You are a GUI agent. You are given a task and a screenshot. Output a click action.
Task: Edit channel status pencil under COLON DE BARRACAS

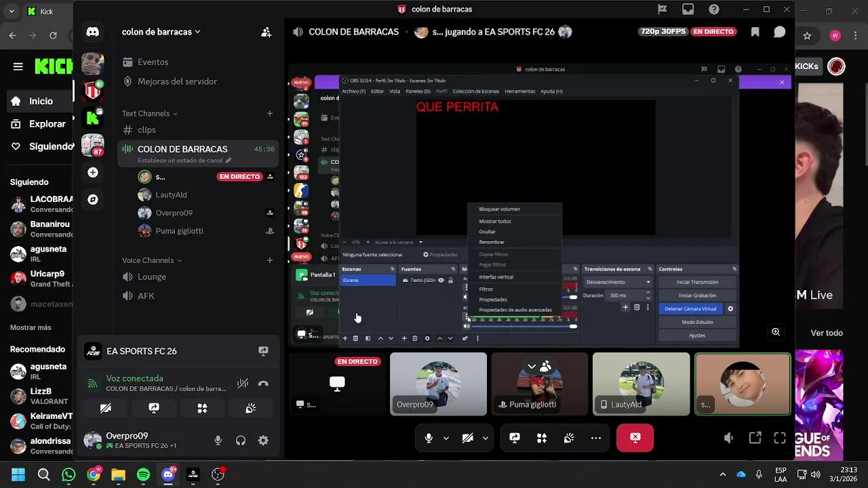pyautogui.click(x=229, y=161)
